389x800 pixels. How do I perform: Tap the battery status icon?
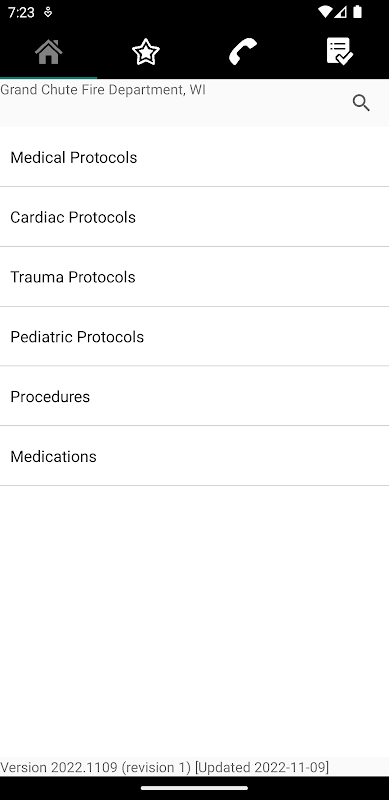tap(358, 12)
